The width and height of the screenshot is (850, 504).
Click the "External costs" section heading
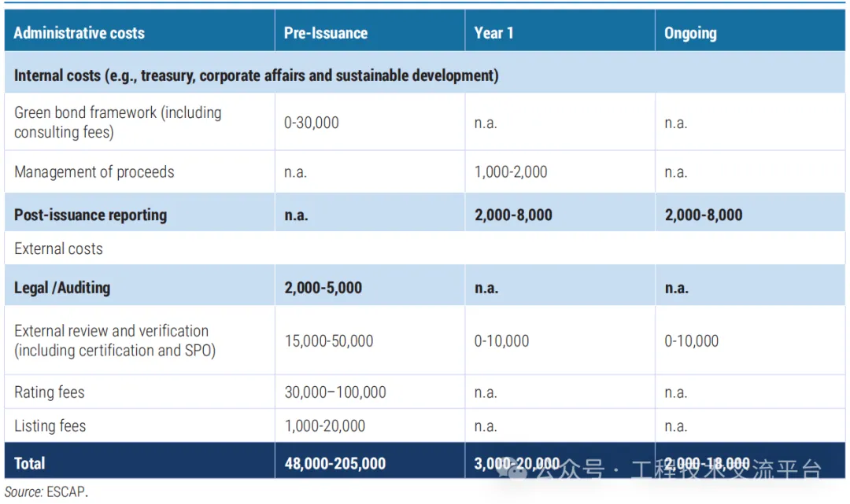pos(59,249)
